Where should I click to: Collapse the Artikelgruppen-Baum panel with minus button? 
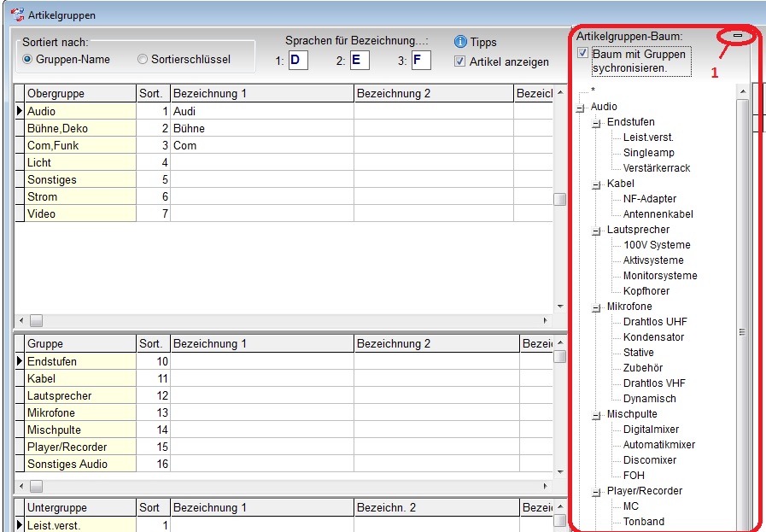738,36
